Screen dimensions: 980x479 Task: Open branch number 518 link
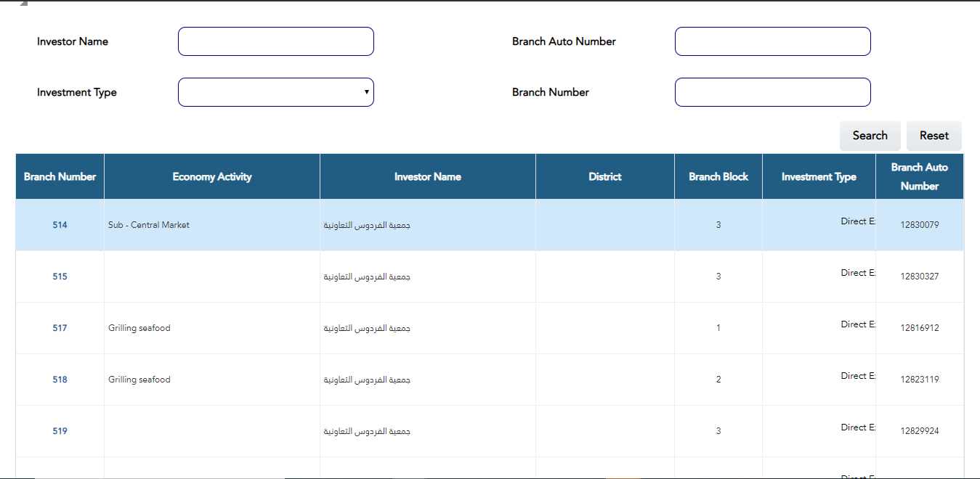click(x=60, y=380)
